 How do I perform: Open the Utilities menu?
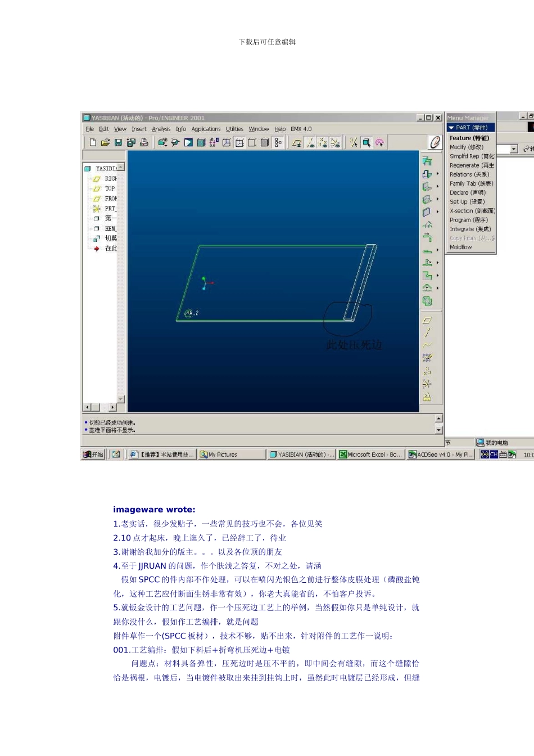(x=234, y=129)
